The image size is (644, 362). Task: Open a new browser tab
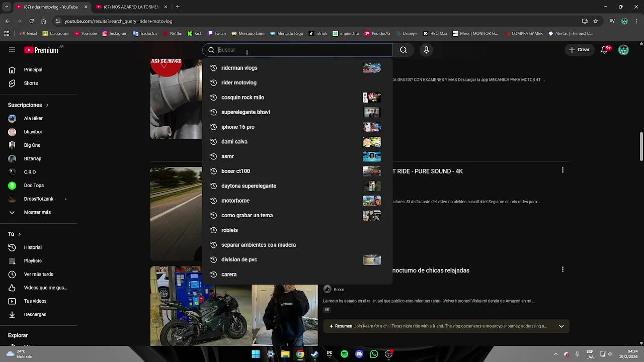tap(178, 7)
